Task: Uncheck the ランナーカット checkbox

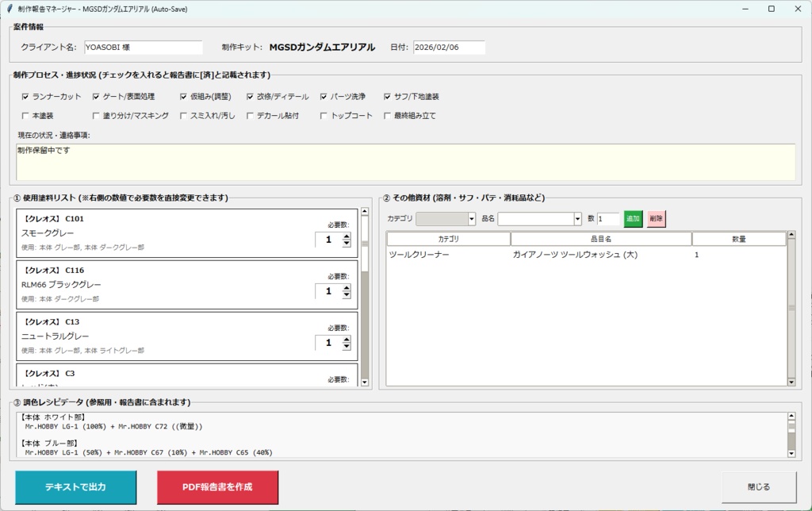Action: [25, 96]
